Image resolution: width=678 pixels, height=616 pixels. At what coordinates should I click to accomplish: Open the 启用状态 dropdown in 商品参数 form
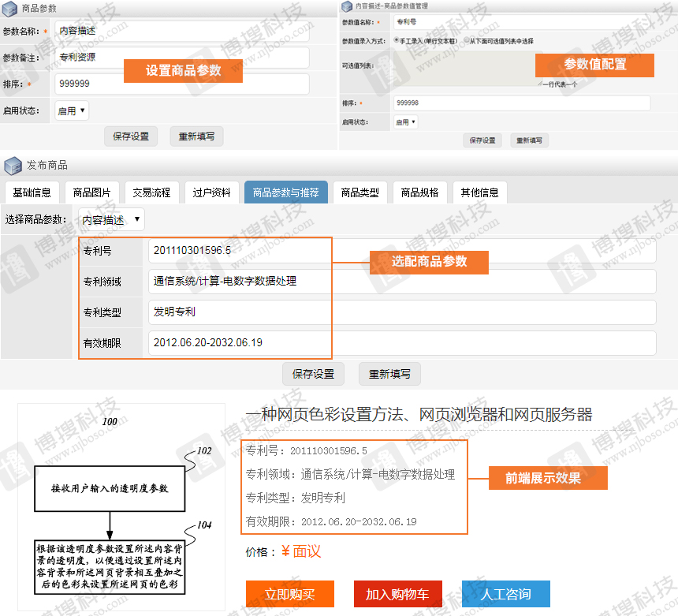click(72, 111)
